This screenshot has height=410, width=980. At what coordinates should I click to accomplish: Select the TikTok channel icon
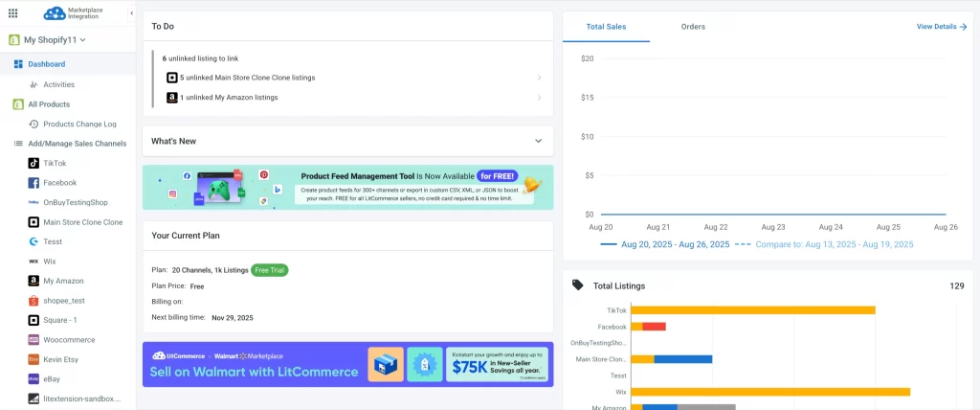click(33, 164)
